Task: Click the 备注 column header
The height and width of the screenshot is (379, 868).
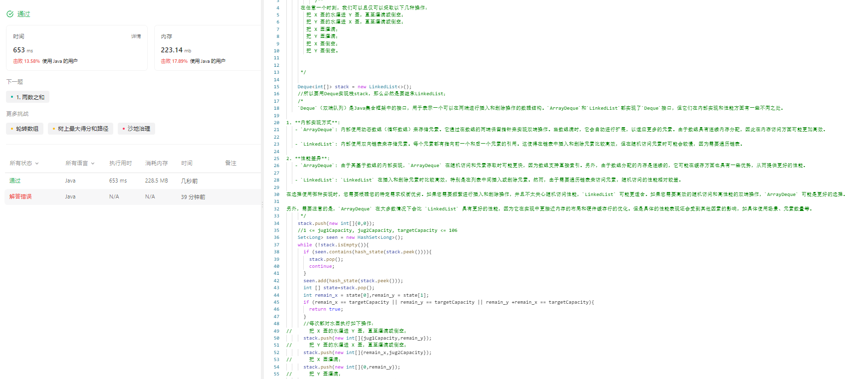Action: (230, 163)
